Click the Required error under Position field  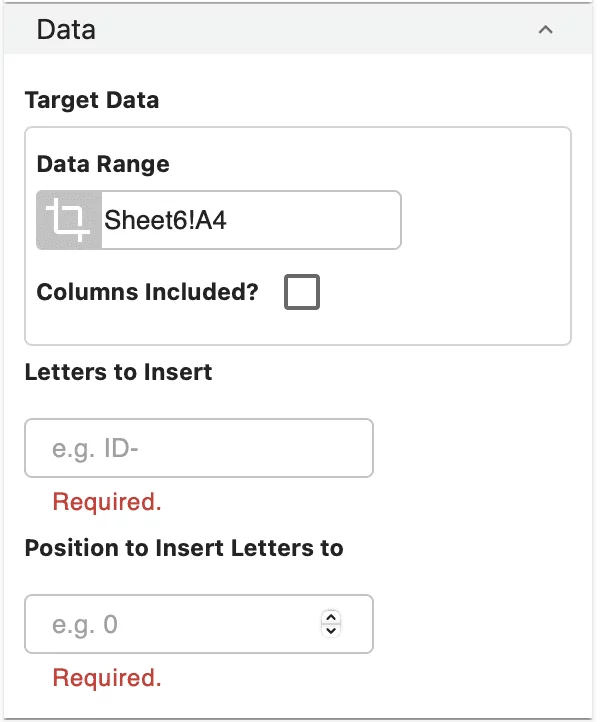[107, 678]
